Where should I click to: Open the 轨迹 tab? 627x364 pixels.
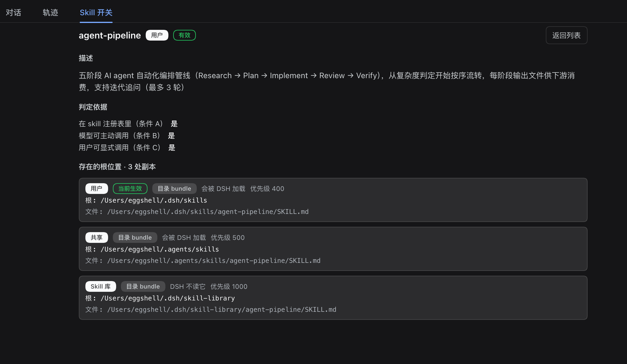(50, 13)
